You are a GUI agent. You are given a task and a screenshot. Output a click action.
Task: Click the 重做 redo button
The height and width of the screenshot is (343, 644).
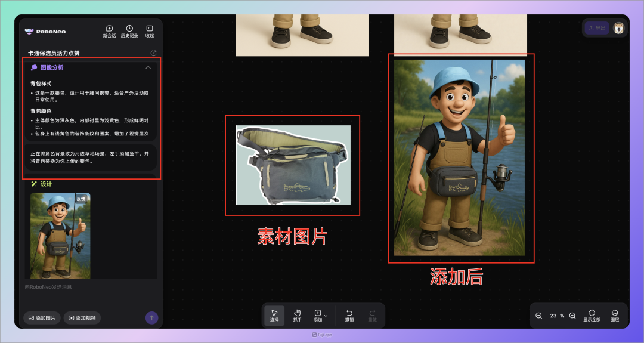(372, 316)
